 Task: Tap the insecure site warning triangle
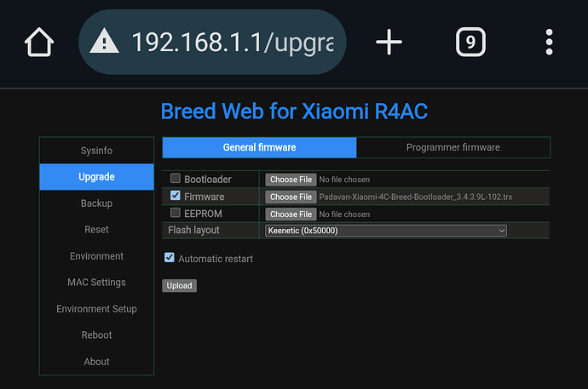click(104, 42)
